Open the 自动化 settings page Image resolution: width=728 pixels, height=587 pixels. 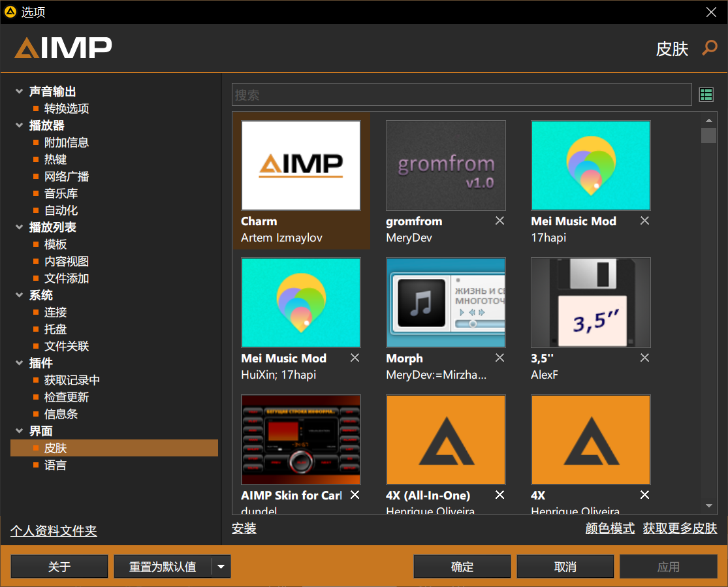61,210
